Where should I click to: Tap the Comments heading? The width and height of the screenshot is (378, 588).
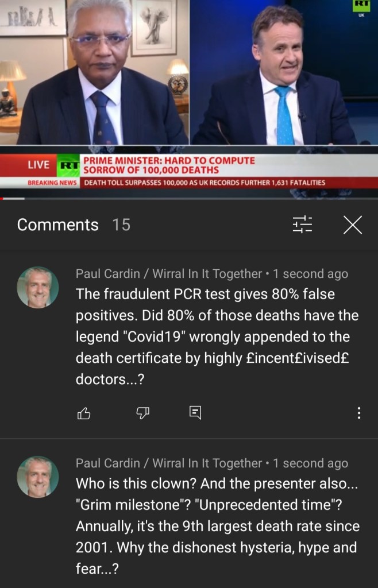[58, 225]
